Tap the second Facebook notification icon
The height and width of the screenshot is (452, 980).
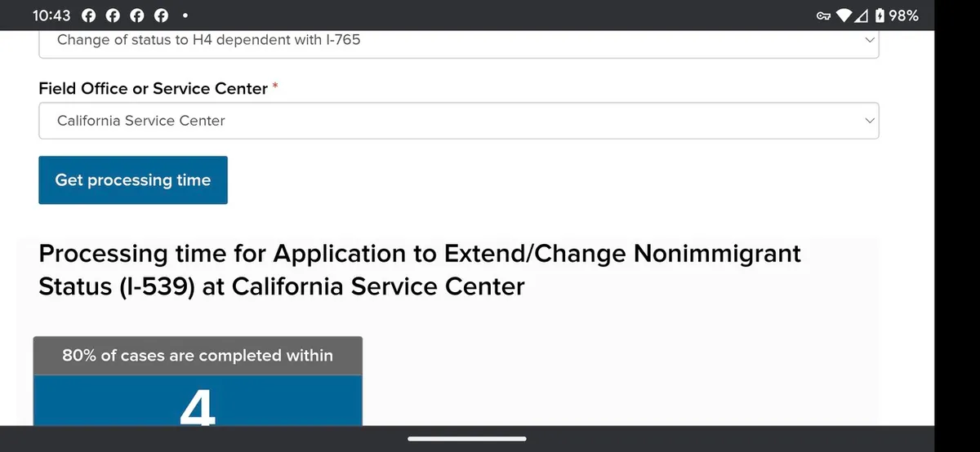114,16
